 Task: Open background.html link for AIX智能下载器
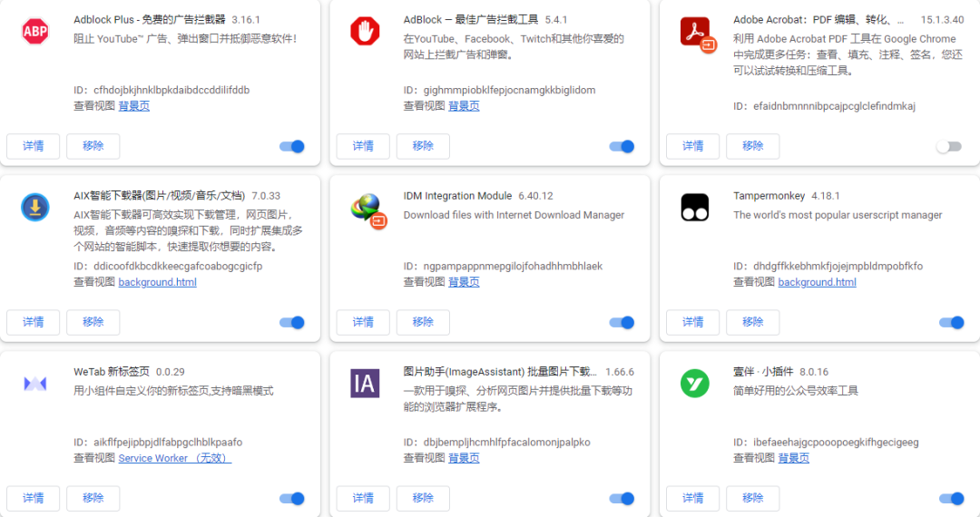pos(158,282)
